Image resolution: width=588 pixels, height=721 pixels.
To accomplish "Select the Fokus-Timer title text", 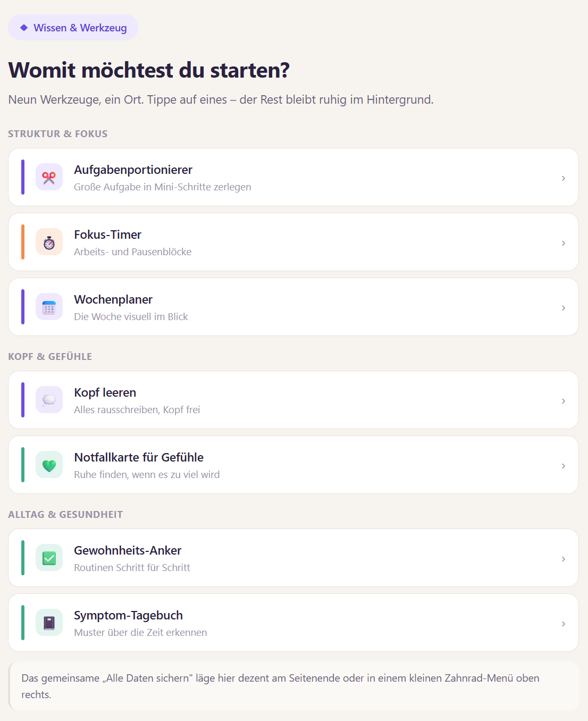I will [x=108, y=234].
